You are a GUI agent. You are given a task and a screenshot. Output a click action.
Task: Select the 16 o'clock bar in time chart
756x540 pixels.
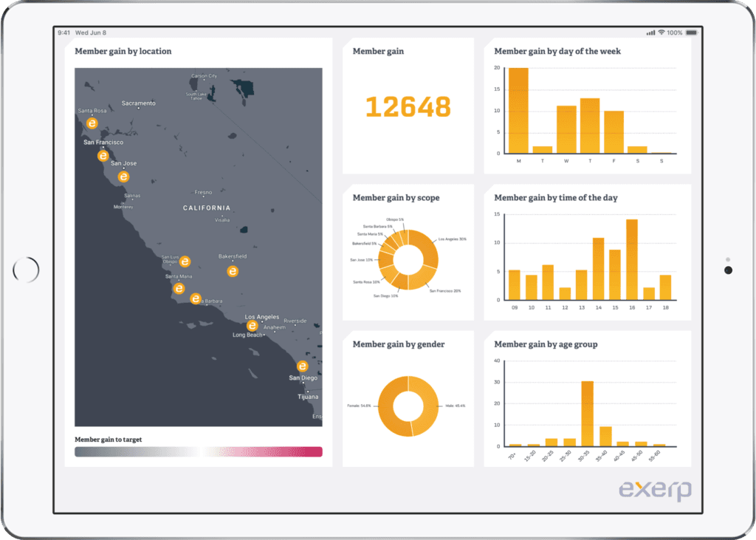(x=632, y=259)
